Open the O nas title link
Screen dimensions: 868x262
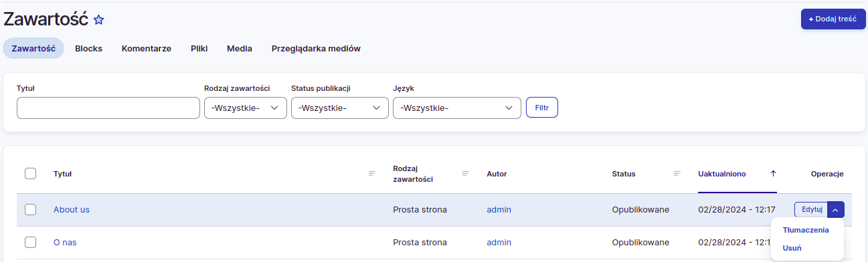pyautogui.click(x=65, y=242)
